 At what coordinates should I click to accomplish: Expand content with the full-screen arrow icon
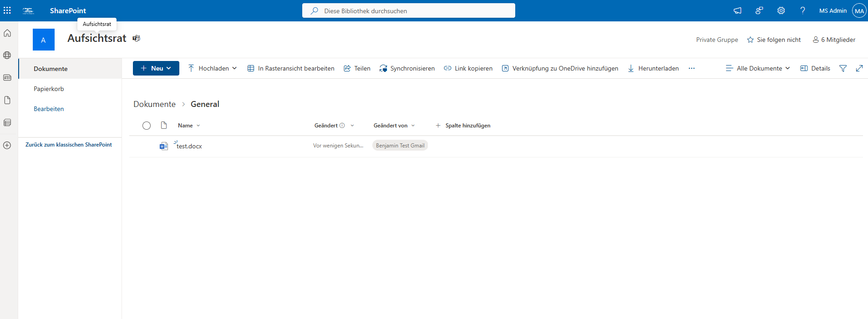coord(859,68)
